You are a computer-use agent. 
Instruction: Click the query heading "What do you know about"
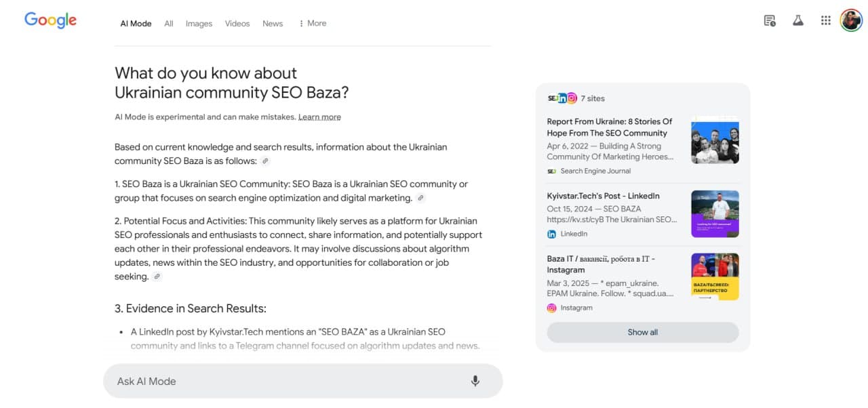[x=206, y=73]
